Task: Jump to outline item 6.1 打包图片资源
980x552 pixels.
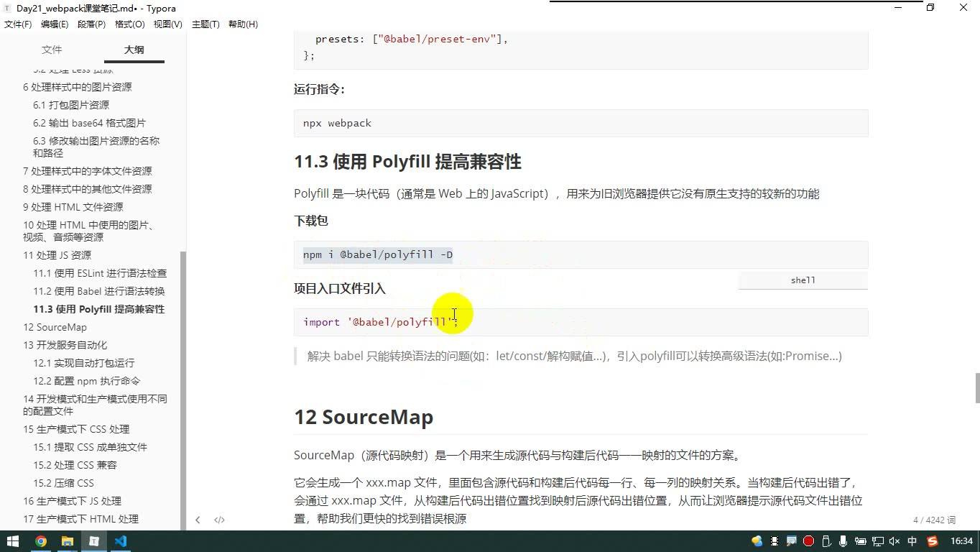Action: pos(71,105)
